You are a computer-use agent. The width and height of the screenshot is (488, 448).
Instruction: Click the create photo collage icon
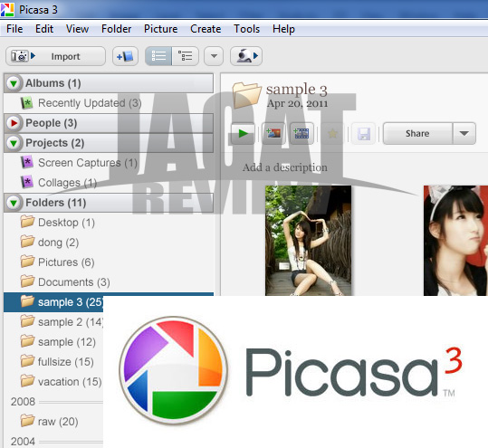(273, 134)
